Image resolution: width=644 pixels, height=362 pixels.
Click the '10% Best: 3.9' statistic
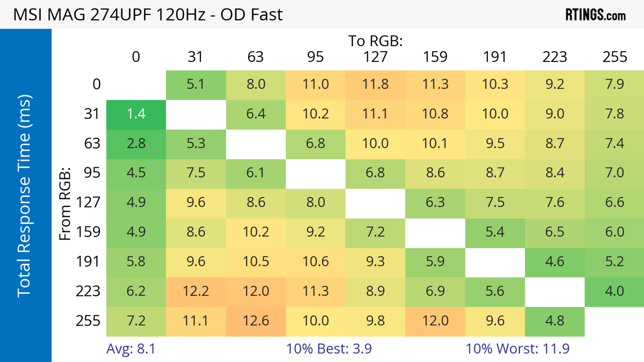[x=329, y=349]
